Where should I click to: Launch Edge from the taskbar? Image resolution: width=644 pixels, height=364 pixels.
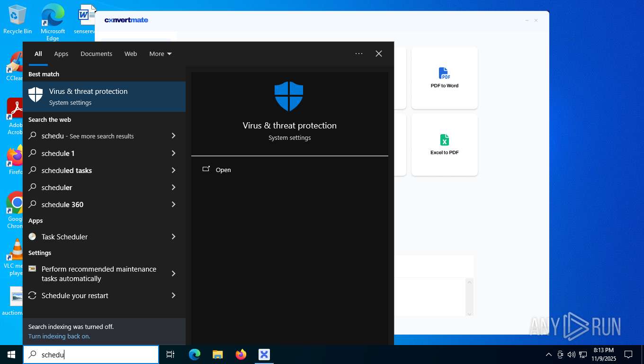tap(195, 355)
